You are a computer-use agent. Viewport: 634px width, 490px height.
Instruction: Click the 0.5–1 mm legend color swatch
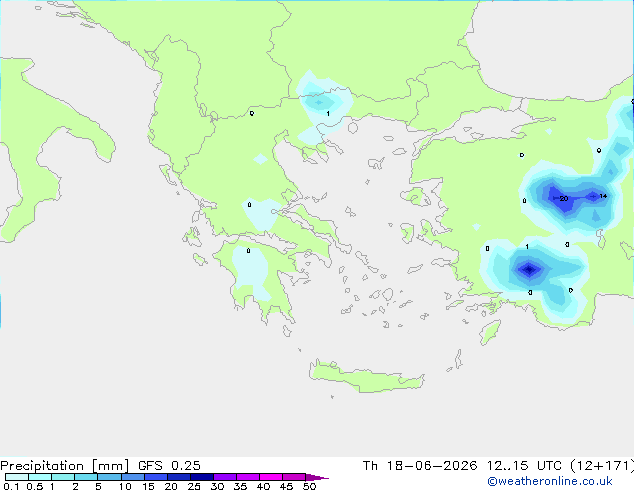pyautogui.click(x=40, y=477)
